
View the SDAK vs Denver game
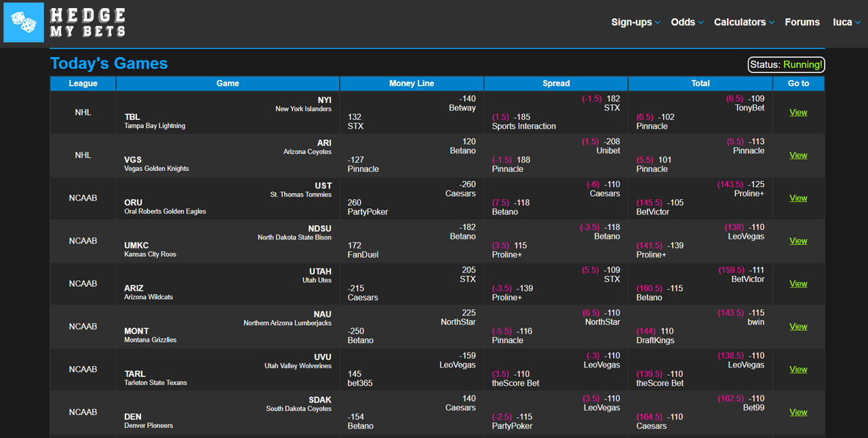798,412
